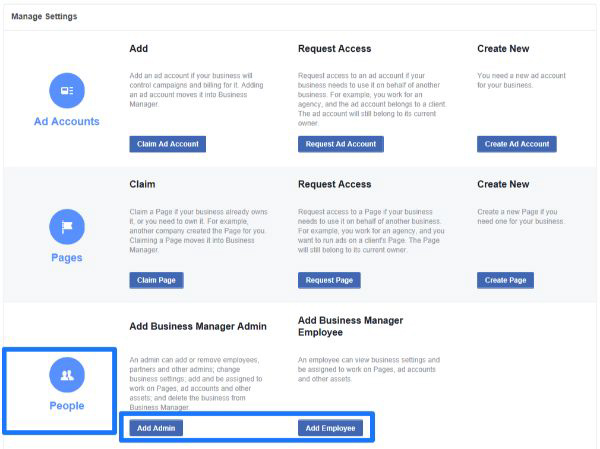This screenshot has height=449, width=600.
Task: Open the Ad Accounts label link
Action: (x=67, y=122)
